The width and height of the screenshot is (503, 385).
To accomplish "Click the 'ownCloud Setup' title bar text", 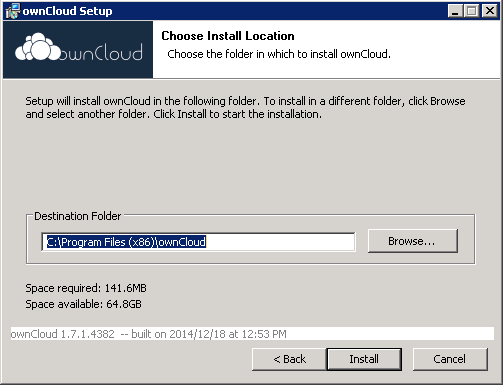I will tap(67, 11).
